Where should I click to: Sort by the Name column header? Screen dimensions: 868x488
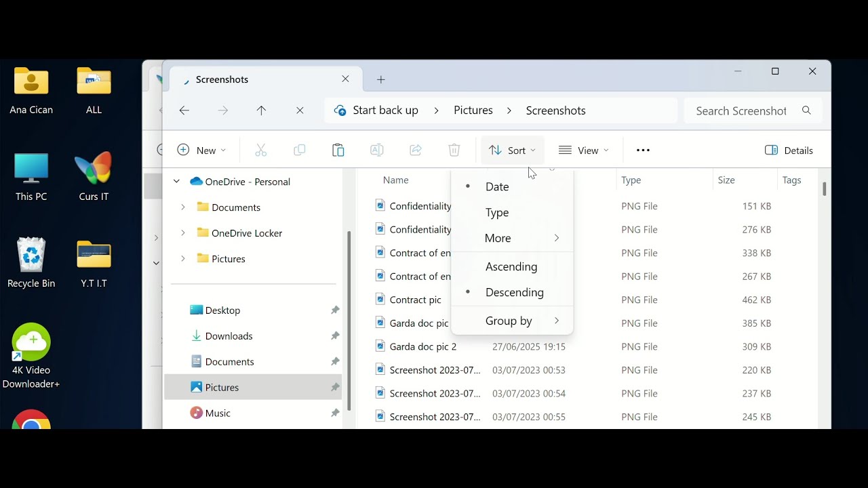pos(396,180)
